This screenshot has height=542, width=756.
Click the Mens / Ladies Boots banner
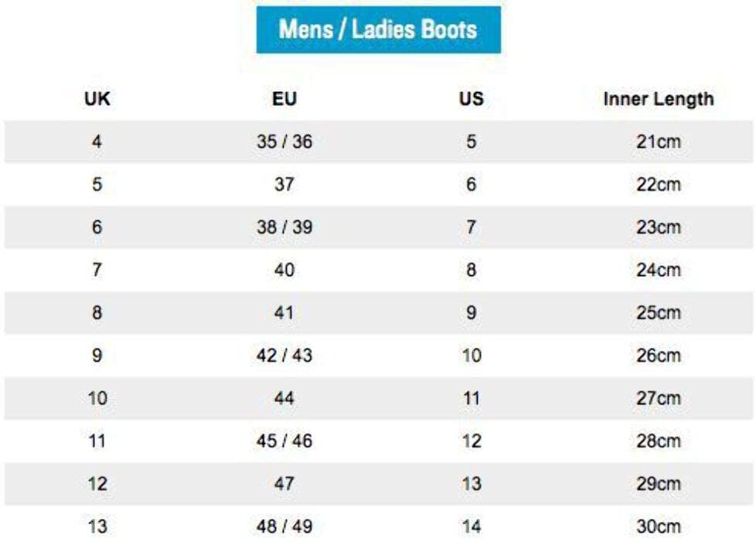(378, 30)
